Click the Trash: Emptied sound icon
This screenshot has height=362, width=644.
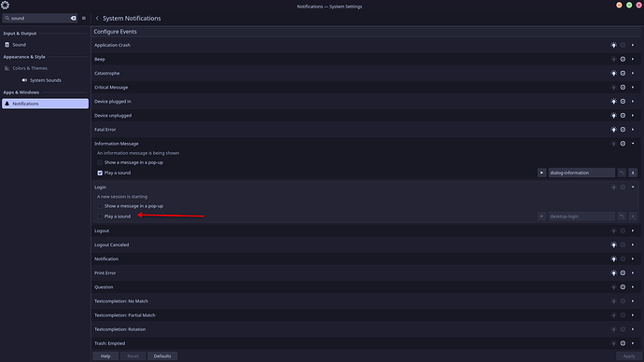[x=623, y=343]
